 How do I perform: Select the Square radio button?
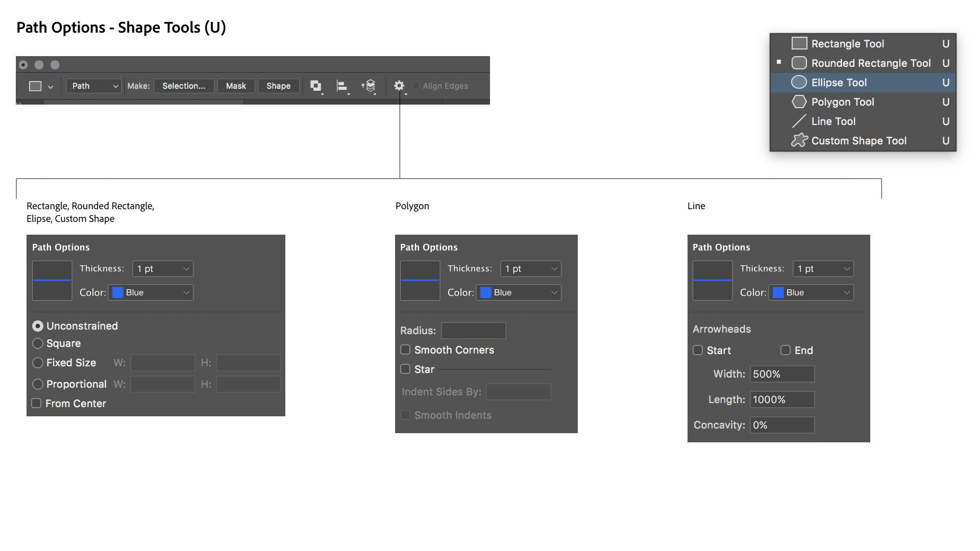click(38, 343)
